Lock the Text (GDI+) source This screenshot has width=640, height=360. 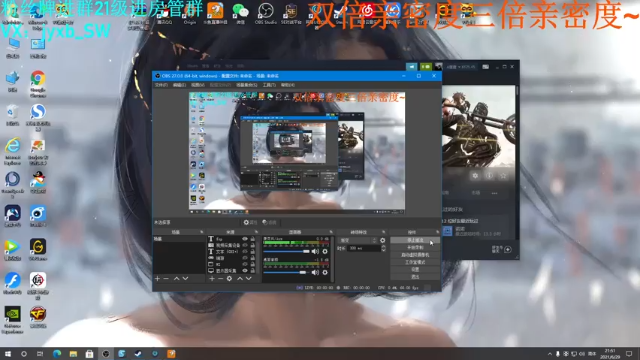(x=253, y=251)
